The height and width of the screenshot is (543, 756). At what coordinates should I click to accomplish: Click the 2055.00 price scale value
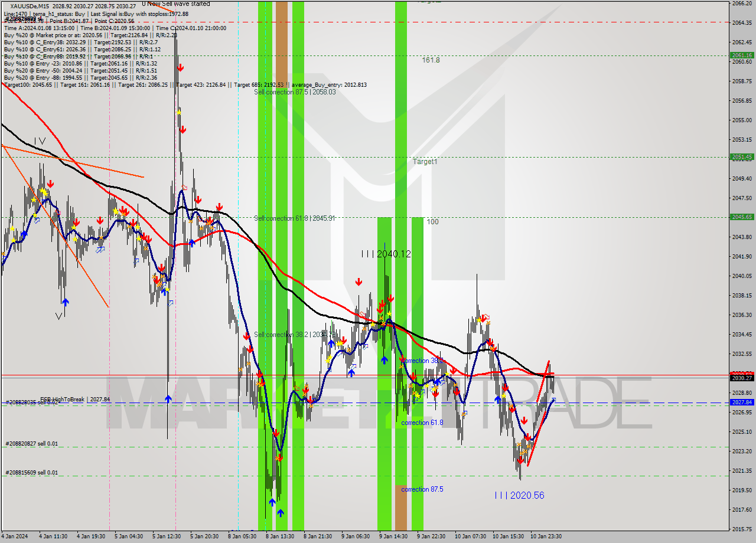click(x=741, y=120)
